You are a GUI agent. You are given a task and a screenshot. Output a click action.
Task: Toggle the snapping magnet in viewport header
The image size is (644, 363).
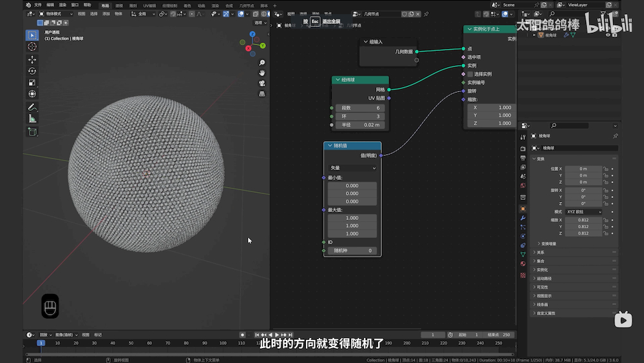pos(173,14)
